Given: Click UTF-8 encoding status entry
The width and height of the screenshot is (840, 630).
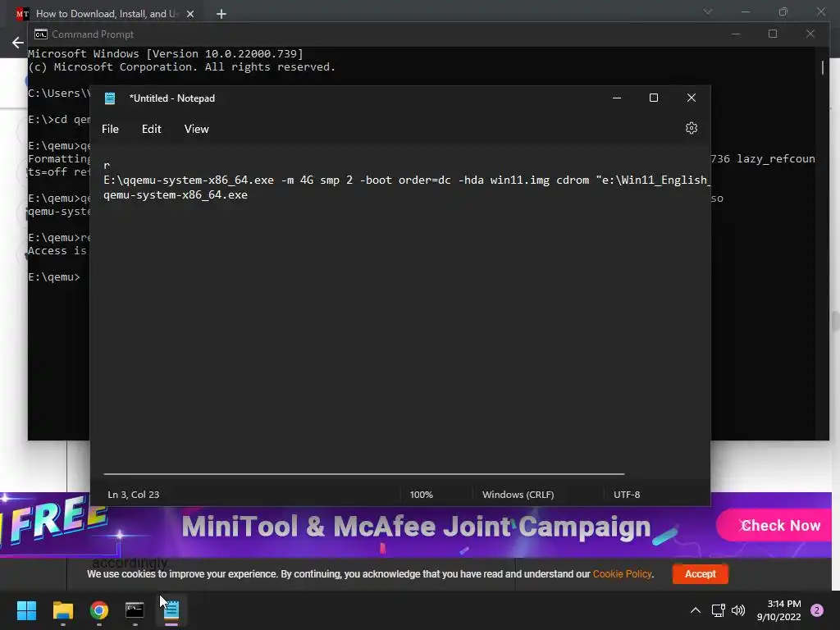Looking at the screenshot, I should pos(627,495).
